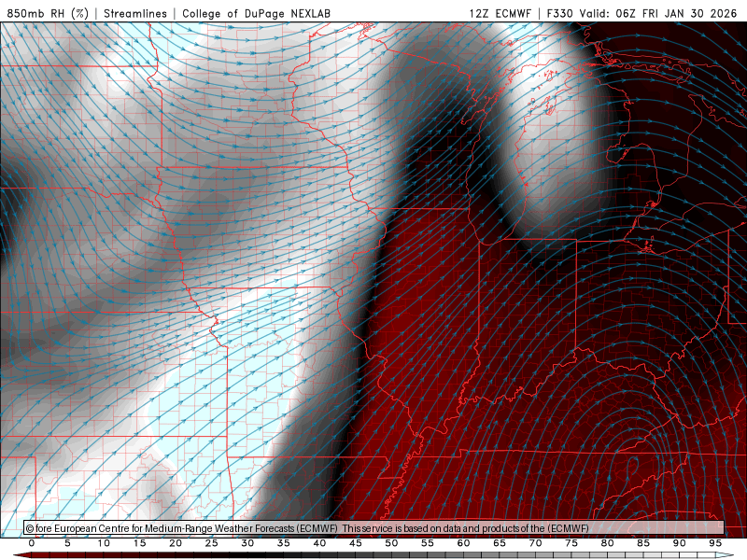Click the '0' value on humidity scale

pos(32,543)
